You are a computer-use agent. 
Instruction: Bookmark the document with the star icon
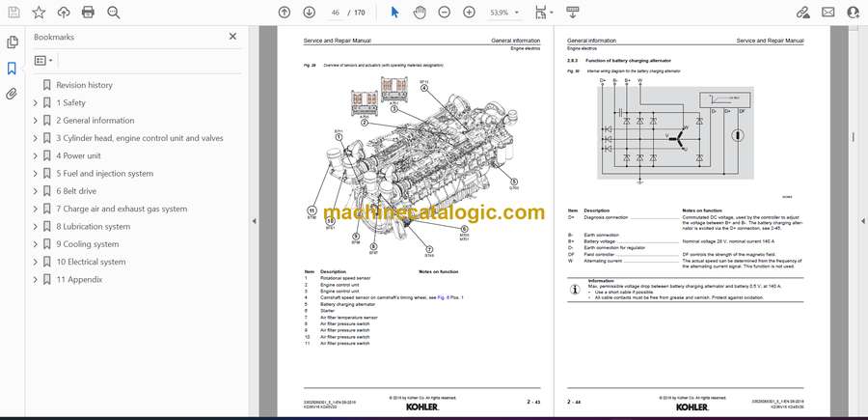tap(39, 13)
